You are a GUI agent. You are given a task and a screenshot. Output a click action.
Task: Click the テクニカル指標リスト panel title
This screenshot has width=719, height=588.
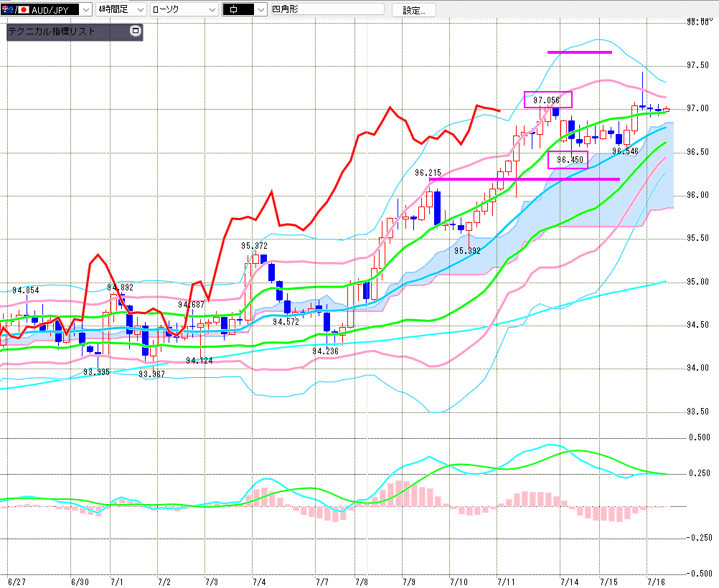pyautogui.click(x=52, y=32)
